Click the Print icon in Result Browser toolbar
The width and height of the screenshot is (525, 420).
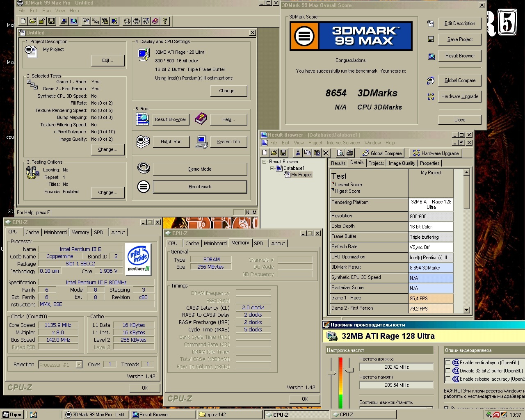tap(350, 153)
